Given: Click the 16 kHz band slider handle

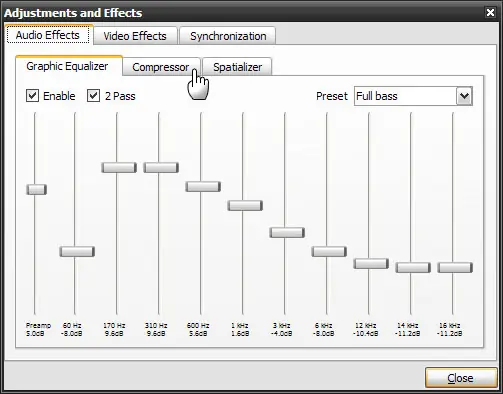Looking at the screenshot, I should point(455,267).
